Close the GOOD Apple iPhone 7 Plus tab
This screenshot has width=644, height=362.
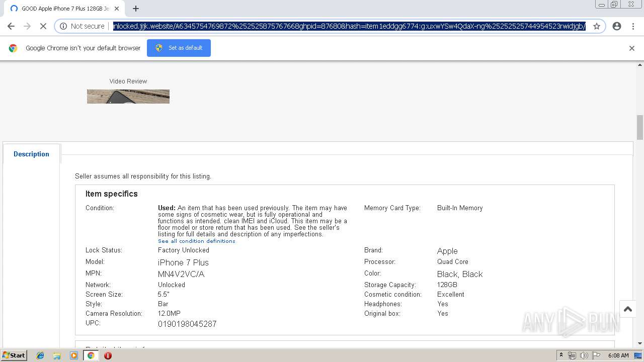point(117,9)
